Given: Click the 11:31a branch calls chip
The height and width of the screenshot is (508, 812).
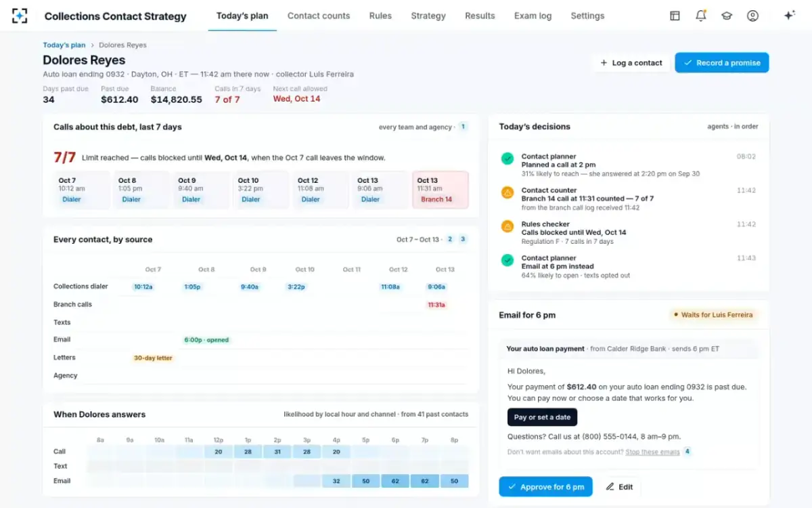Looking at the screenshot, I should tap(436, 305).
